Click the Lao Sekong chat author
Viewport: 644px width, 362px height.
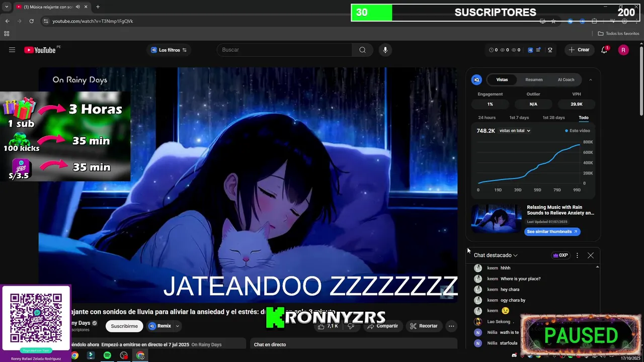coord(499,322)
